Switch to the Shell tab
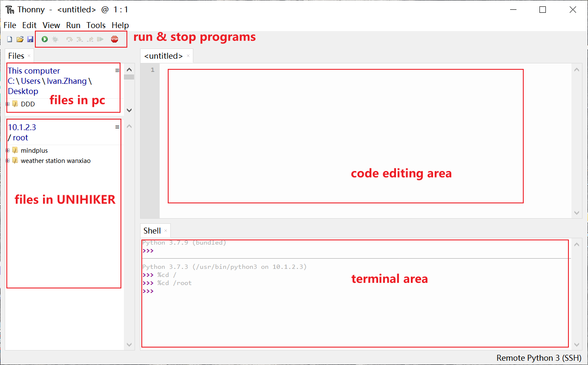588x365 pixels. coord(152,231)
